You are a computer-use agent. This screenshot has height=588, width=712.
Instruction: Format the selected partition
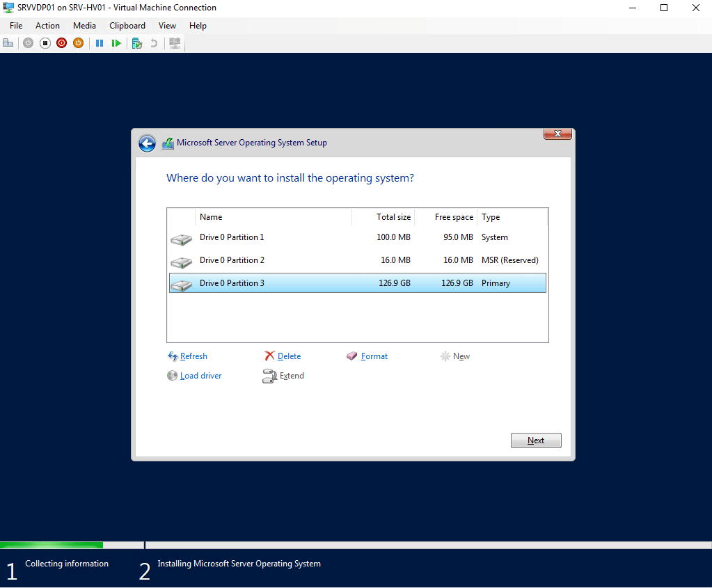(374, 356)
